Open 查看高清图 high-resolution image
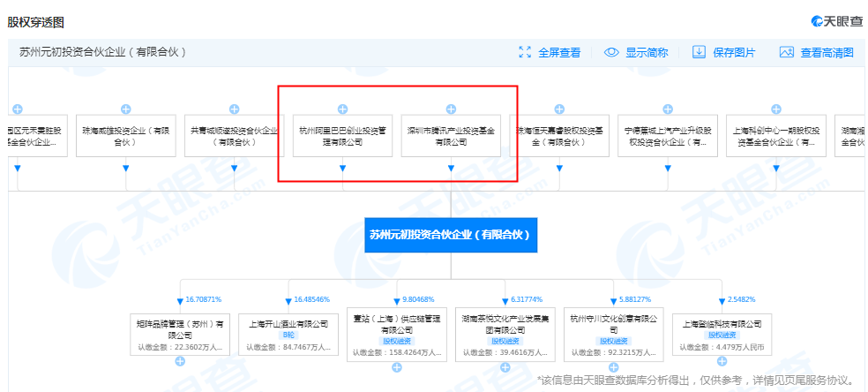 coord(817,53)
